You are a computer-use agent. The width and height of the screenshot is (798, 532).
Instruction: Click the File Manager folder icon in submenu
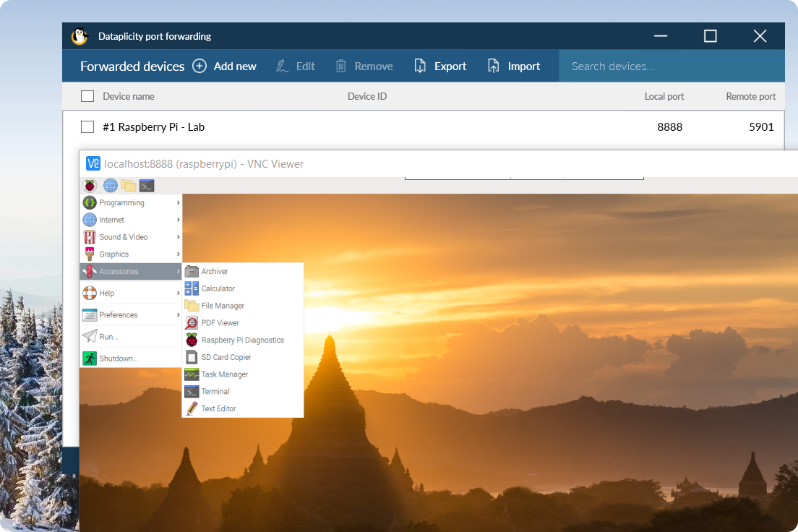(x=192, y=306)
